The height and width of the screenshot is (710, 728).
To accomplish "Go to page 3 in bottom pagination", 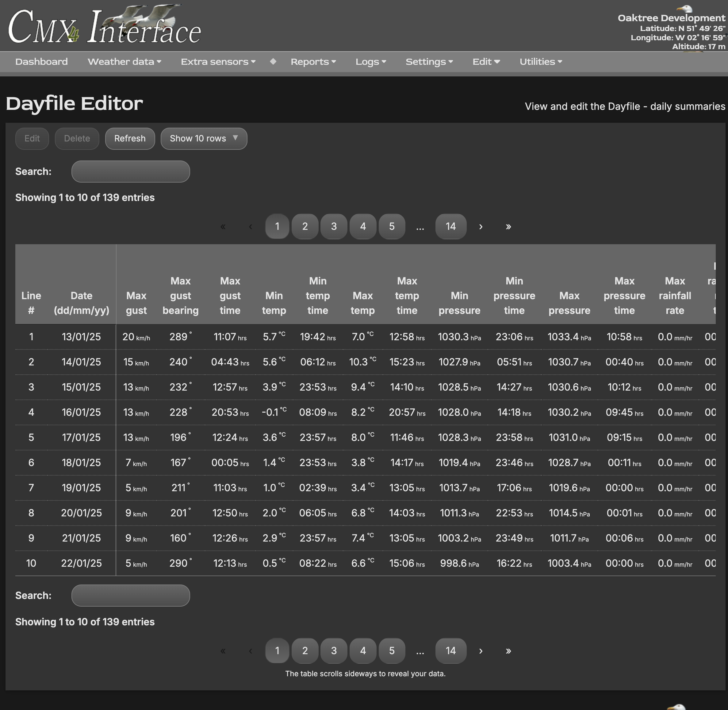I will tap(334, 651).
